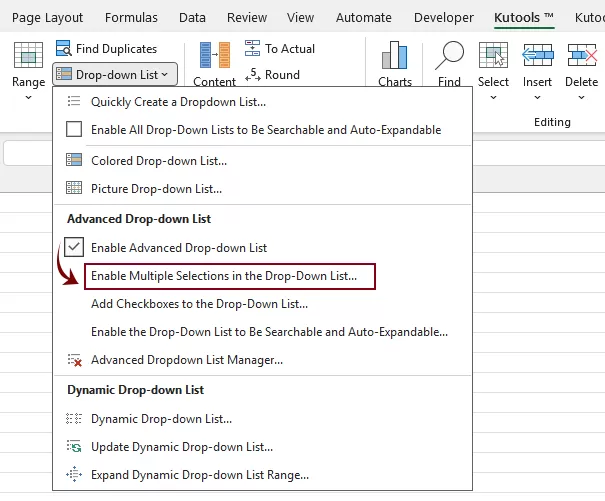Choose Enable the Drop-Down List to Be Searchable
The height and width of the screenshot is (501, 605).
pyautogui.click(x=262, y=332)
